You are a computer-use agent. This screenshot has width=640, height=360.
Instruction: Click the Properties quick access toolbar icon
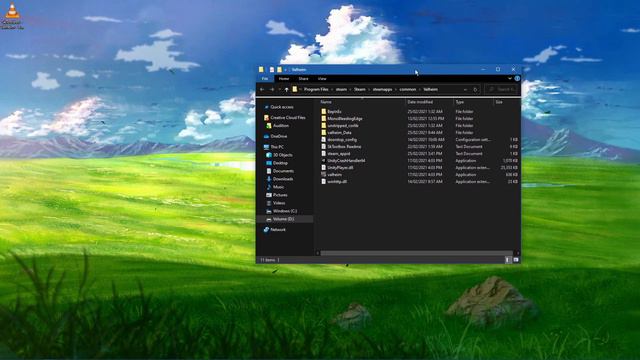tap(272, 70)
